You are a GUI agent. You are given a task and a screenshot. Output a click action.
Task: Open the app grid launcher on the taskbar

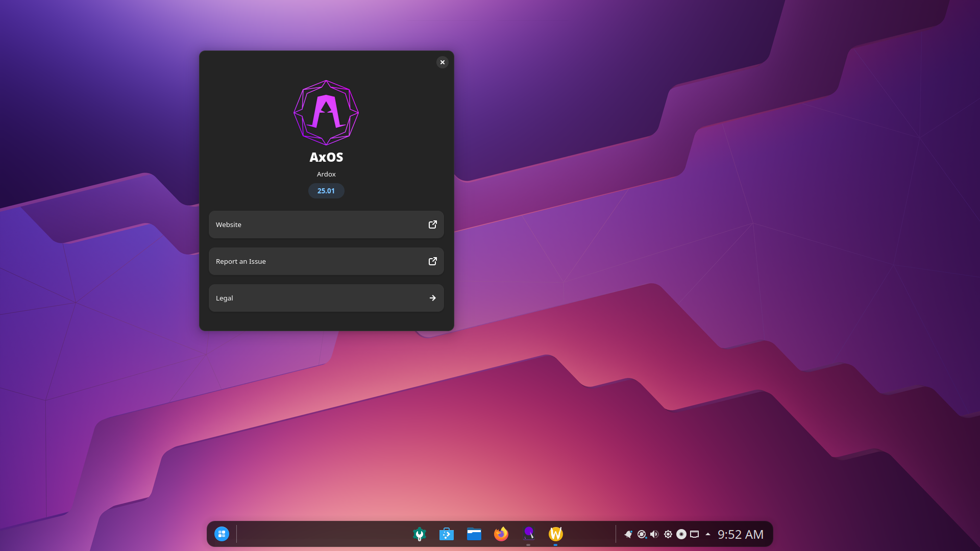click(222, 534)
